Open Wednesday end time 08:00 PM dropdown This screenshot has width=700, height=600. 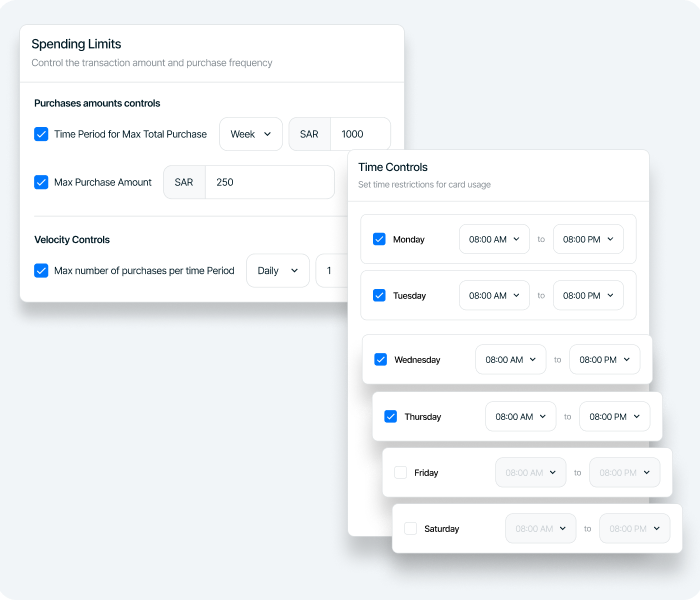[x=604, y=359]
